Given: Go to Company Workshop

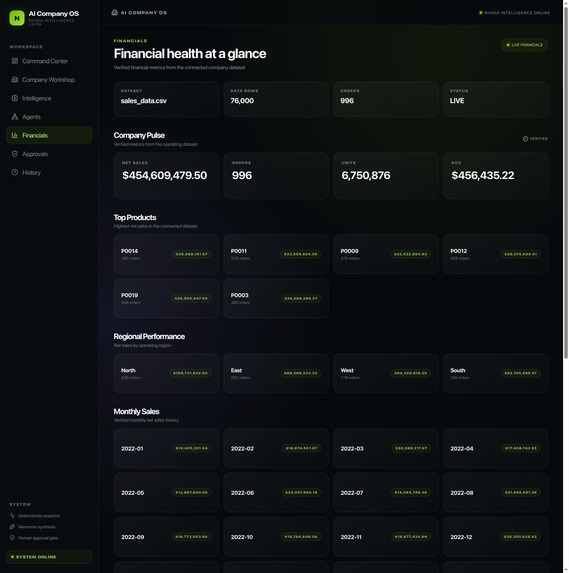Looking at the screenshot, I should 49,80.
